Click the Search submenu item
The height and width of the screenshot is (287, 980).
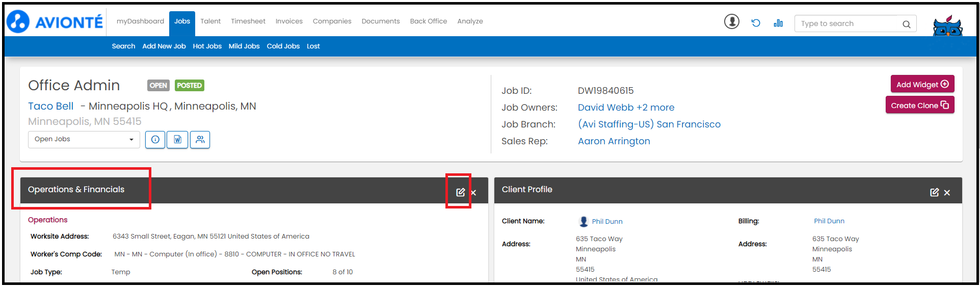tap(124, 46)
